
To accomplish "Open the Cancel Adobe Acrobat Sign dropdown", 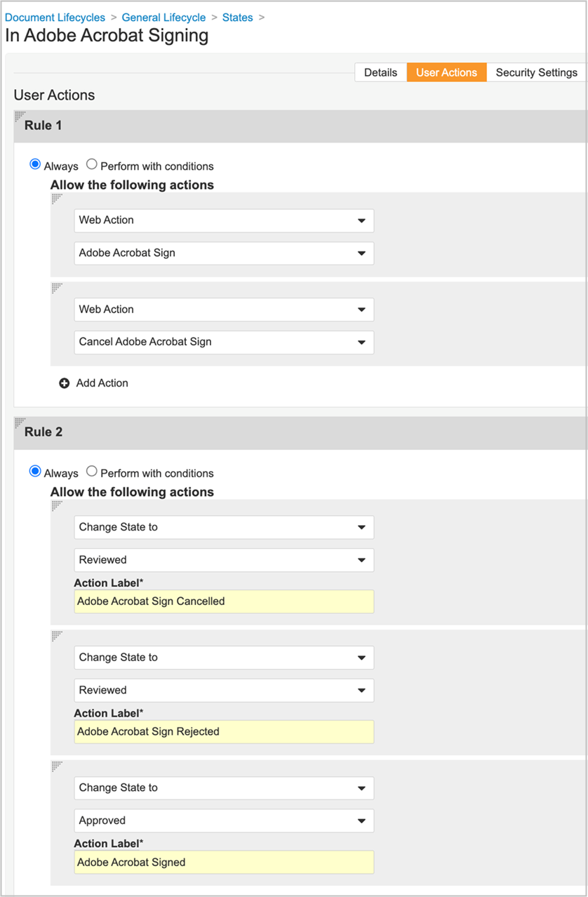I will coord(363,342).
